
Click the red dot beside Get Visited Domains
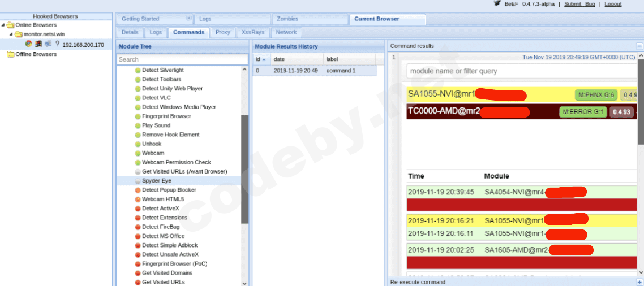[138, 273]
